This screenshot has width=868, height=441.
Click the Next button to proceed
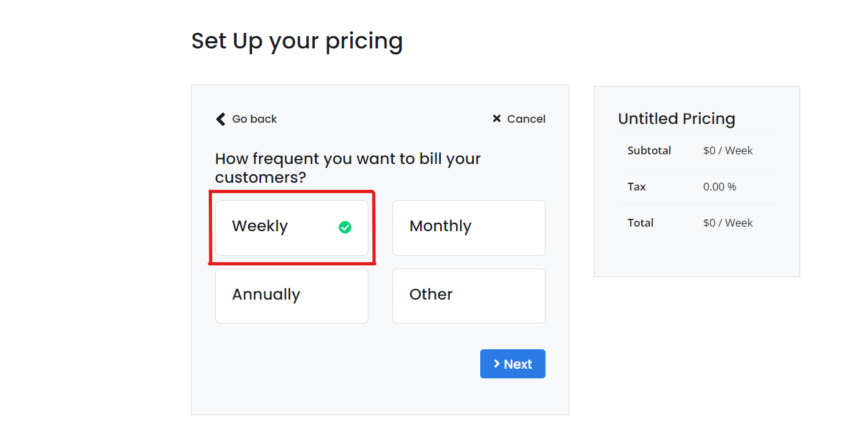tap(513, 364)
